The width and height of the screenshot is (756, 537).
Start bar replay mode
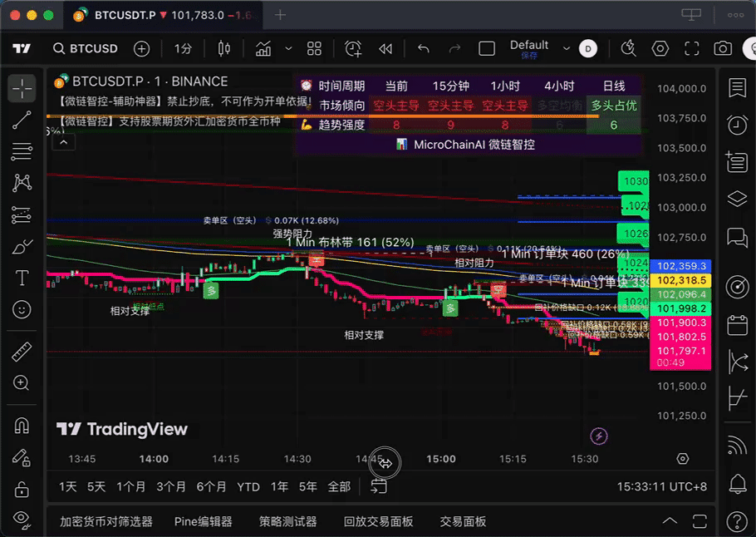385,48
